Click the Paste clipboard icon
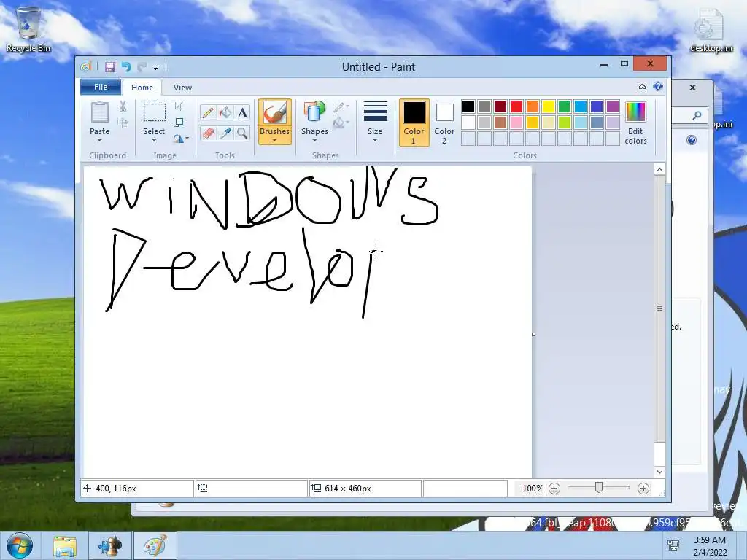 click(x=99, y=113)
